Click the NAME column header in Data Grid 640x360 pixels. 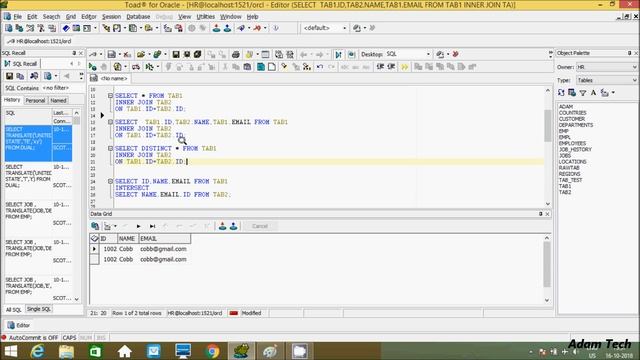(127, 239)
